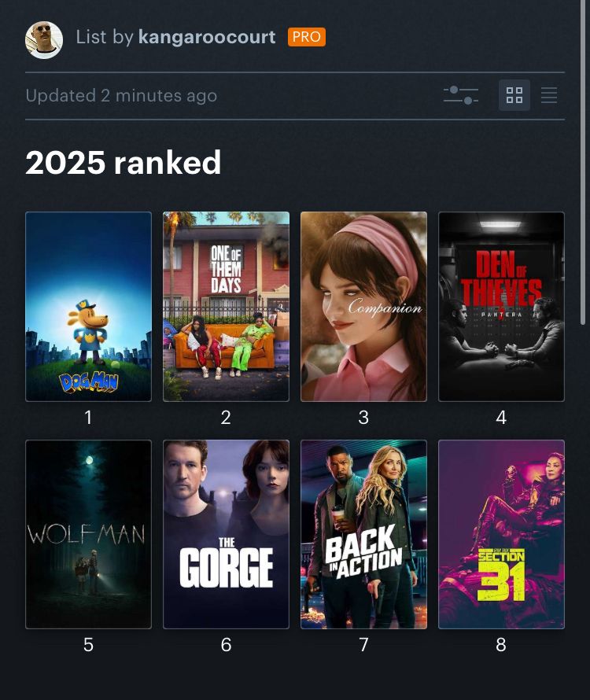Click rank number 1 under Dog Man

click(x=88, y=418)
